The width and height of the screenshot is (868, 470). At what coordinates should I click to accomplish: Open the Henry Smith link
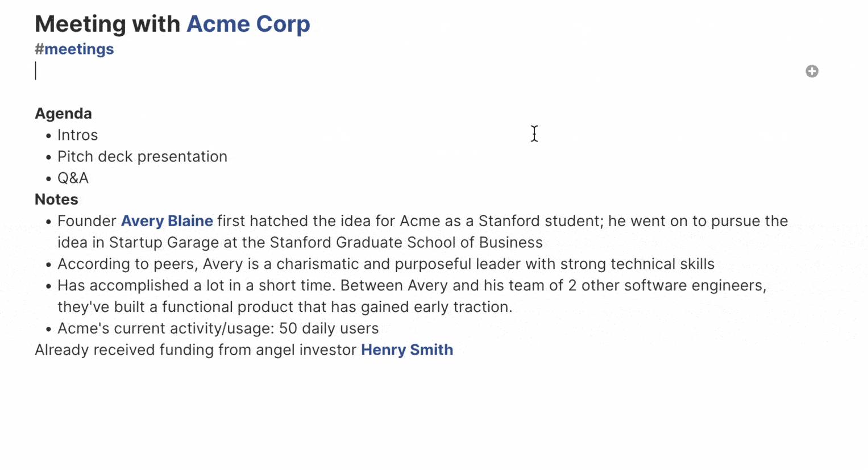(407, 350)
